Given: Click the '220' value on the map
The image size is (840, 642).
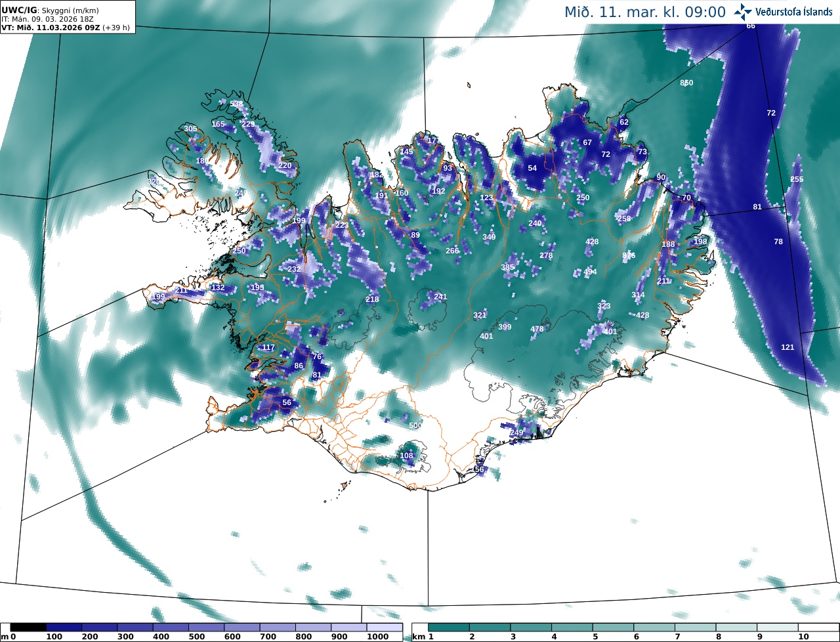Looking at the screenshot, I should point(285,165).
